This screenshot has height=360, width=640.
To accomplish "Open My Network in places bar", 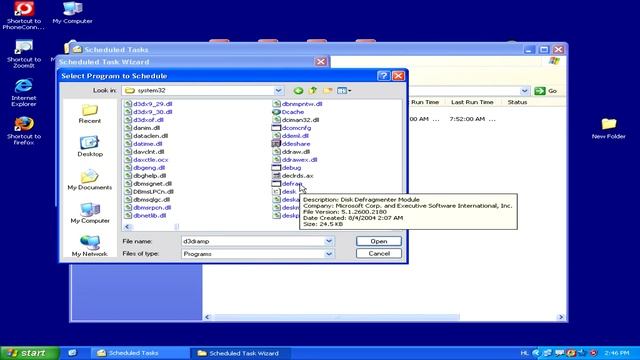I will click(90, 246).
